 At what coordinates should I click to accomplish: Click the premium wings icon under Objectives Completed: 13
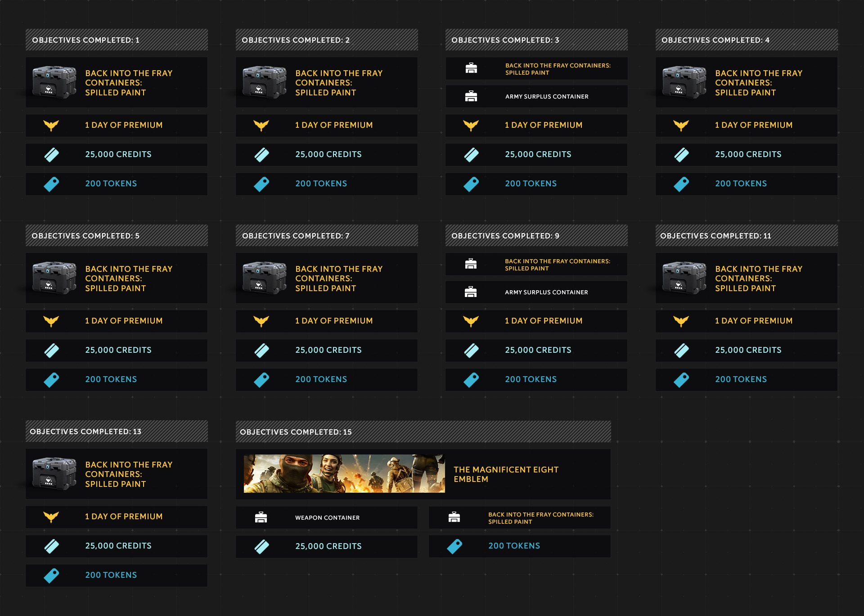coord(51,517)
